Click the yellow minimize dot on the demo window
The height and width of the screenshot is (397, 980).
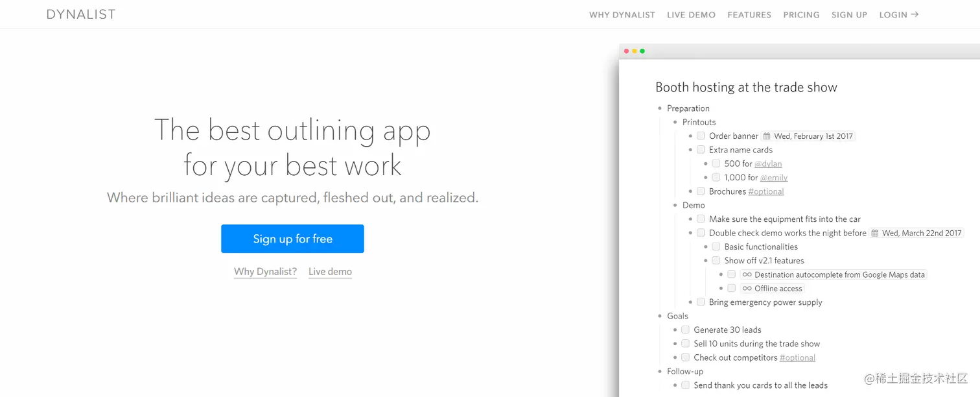tap(635, 51)
